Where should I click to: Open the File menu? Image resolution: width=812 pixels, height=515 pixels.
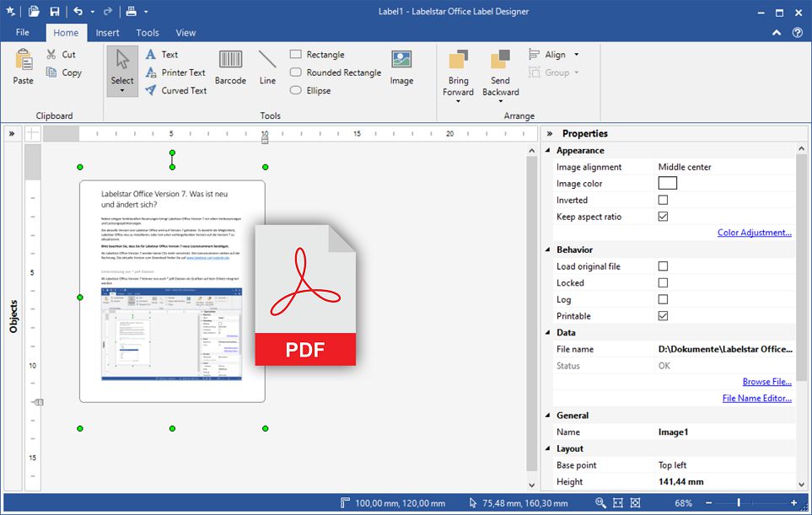[x=22, y=33]
